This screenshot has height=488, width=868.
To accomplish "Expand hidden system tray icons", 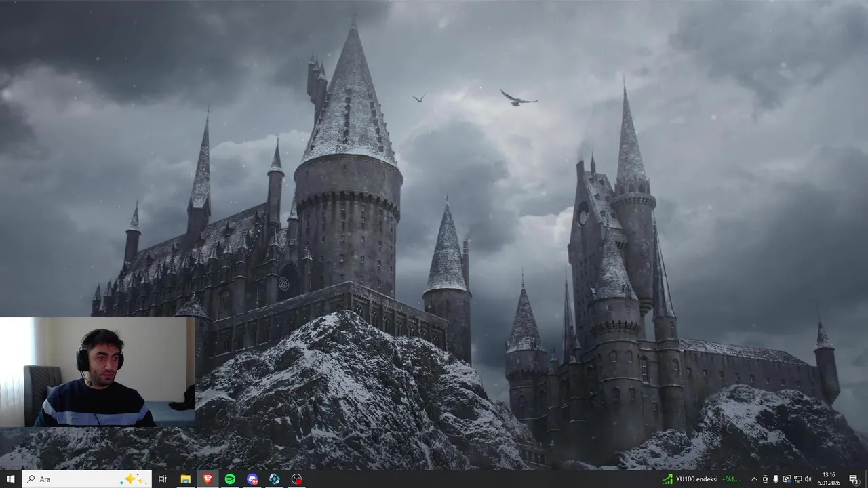I will coord(754,479).
